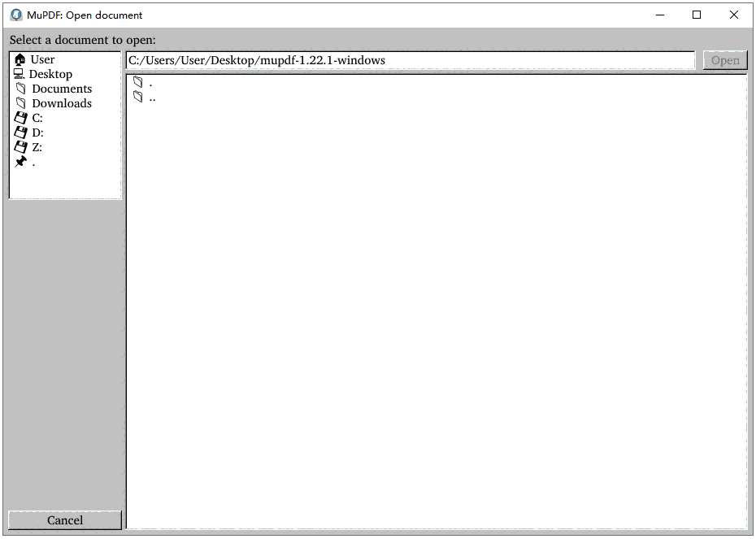Click the folder icon beside Documents
This screenshot has height=539, width=756.
coord(20,88)
